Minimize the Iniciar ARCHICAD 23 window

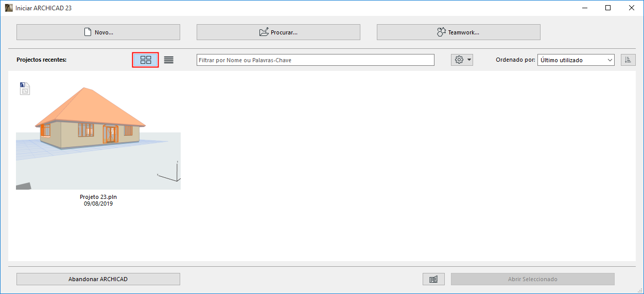(584, 8)
